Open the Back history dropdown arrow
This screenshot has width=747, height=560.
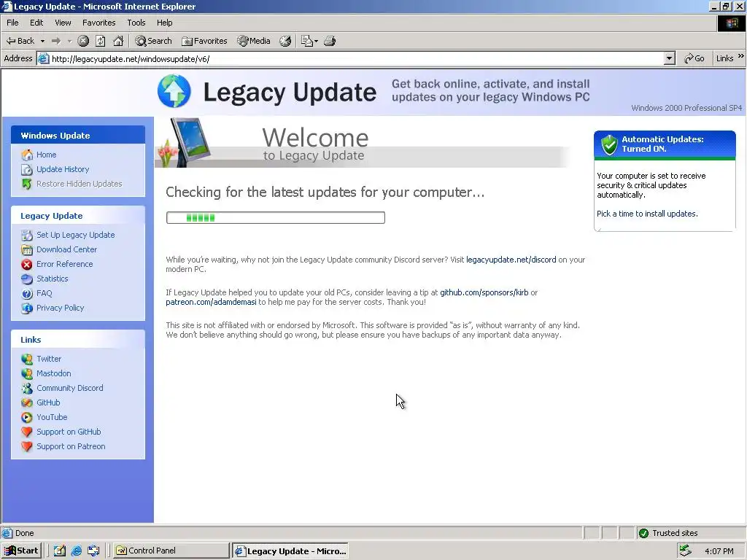42,41
